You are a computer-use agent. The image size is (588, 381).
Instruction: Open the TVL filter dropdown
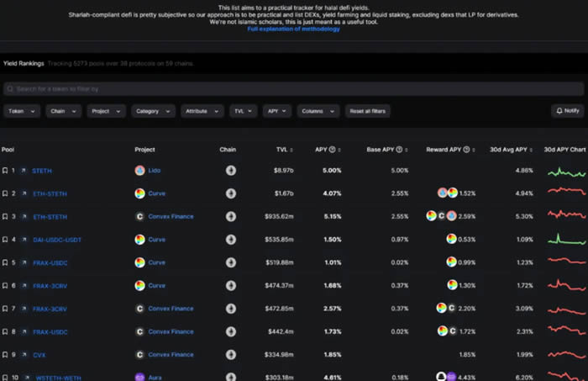click(x=243, y=111)
